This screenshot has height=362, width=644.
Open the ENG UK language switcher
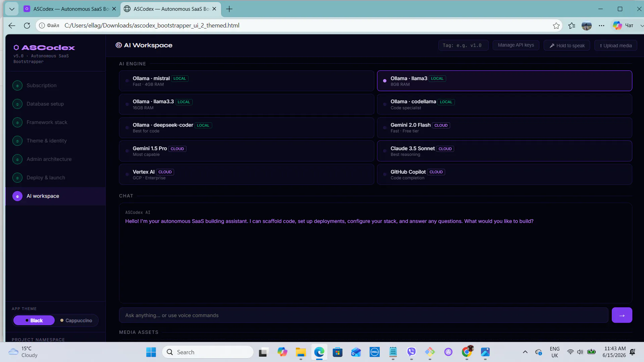(555, 352)
